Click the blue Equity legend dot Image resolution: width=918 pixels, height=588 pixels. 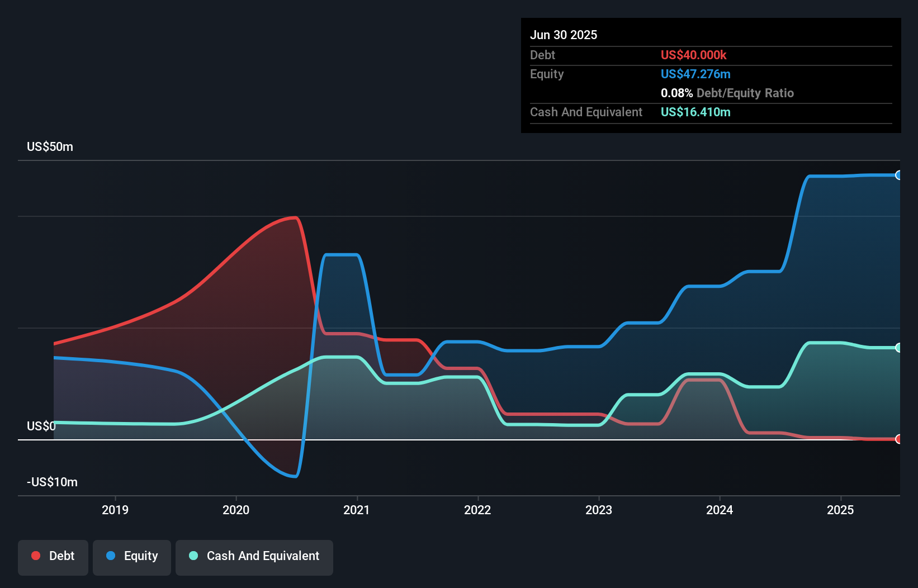(x=111, y=556)
